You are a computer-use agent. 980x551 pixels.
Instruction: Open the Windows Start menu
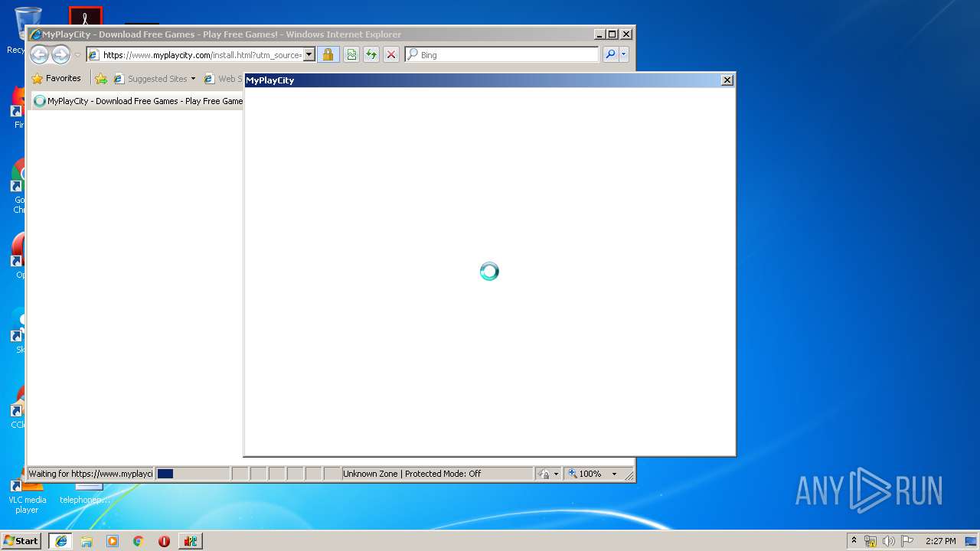coord(21,540)
